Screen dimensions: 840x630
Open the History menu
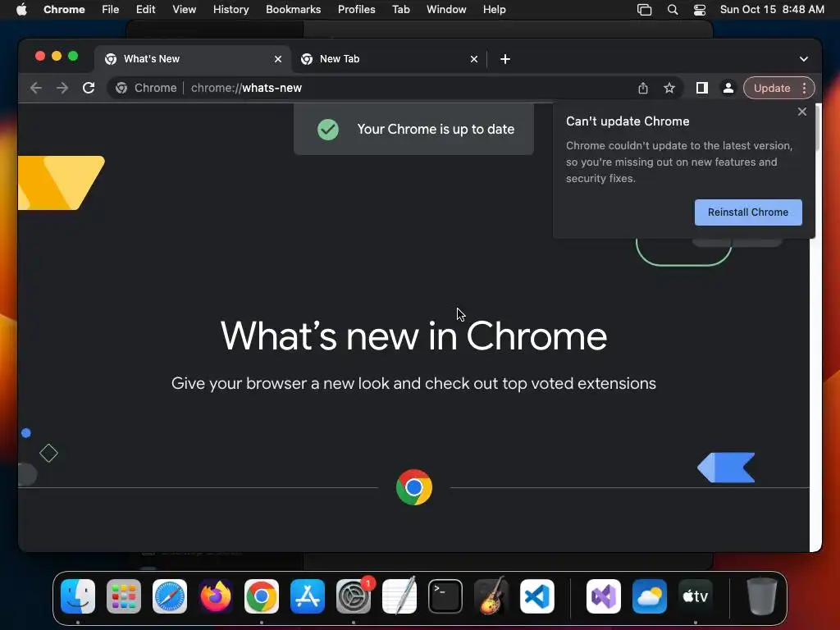[231, 9]
